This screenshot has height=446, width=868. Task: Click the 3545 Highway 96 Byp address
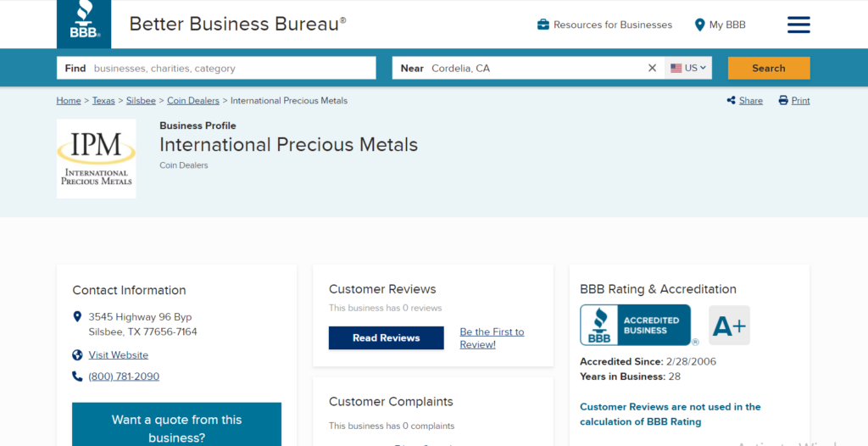coord(142,325)
